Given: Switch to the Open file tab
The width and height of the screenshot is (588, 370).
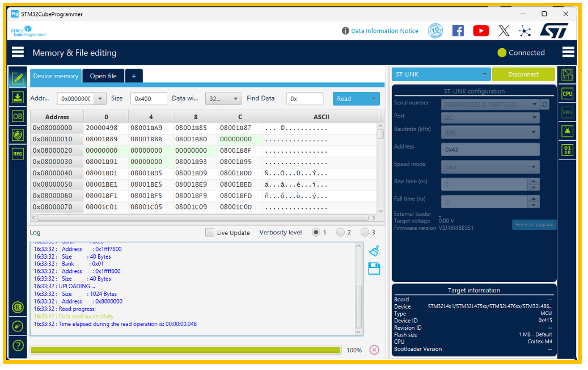Looking at the screenshot, I should (x=103, y=76).
